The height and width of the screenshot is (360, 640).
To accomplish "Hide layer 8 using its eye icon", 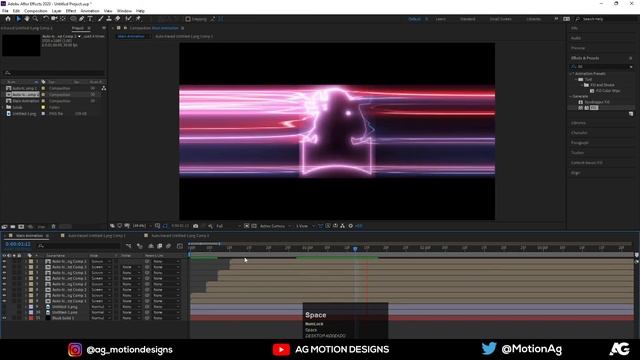I will click(4, 301).
